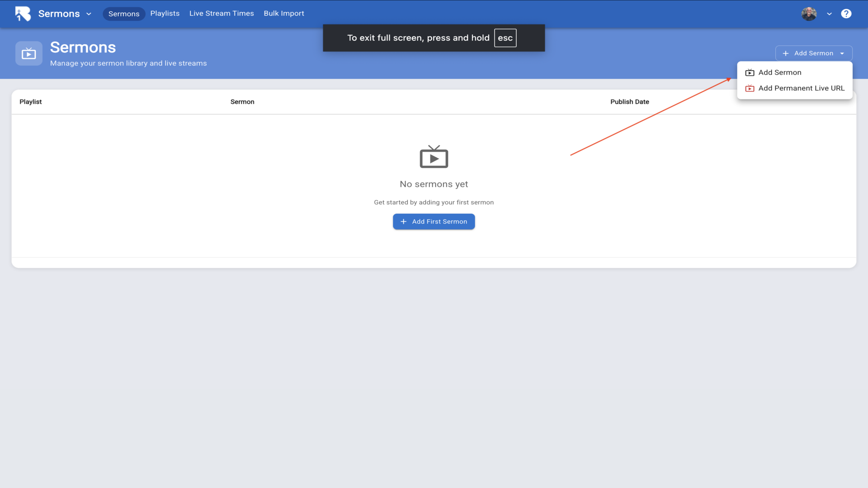The image size is (868, 488).
Task: Click the red TV icon beside Permanent Live URL
Action: coord(750,88)
